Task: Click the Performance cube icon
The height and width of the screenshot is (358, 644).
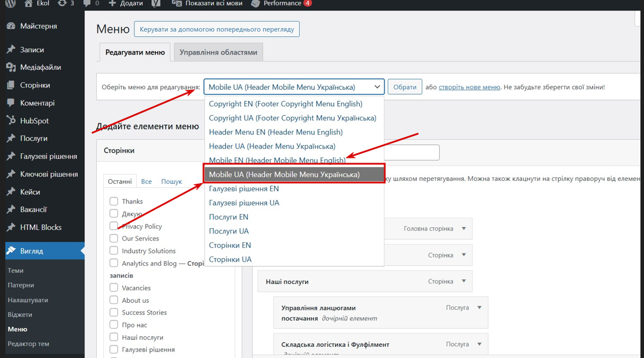Action: 256,4
